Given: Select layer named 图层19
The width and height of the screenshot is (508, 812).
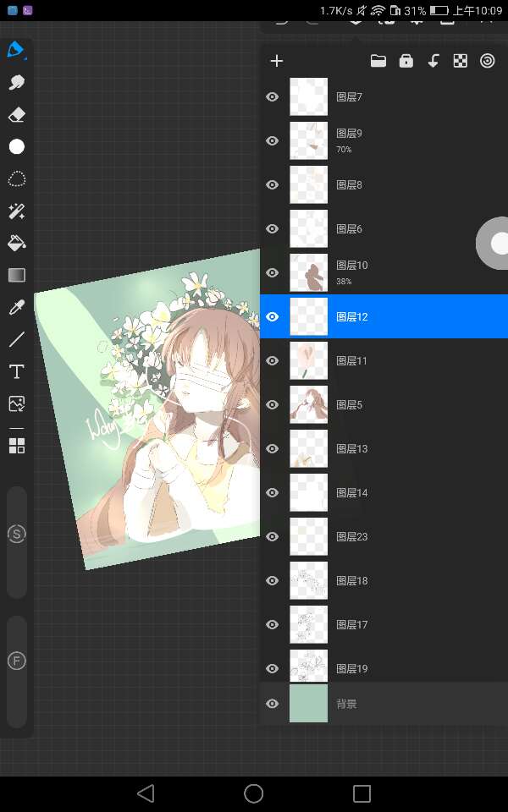Looking at the screenshot, I should (x=351, y=668).
